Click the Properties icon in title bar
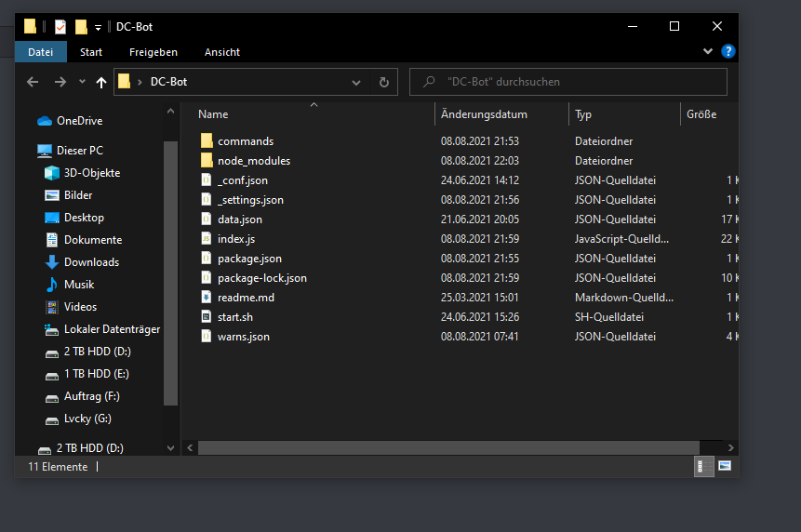The height and width of the screenshot is (532, 801). (60, 26)
